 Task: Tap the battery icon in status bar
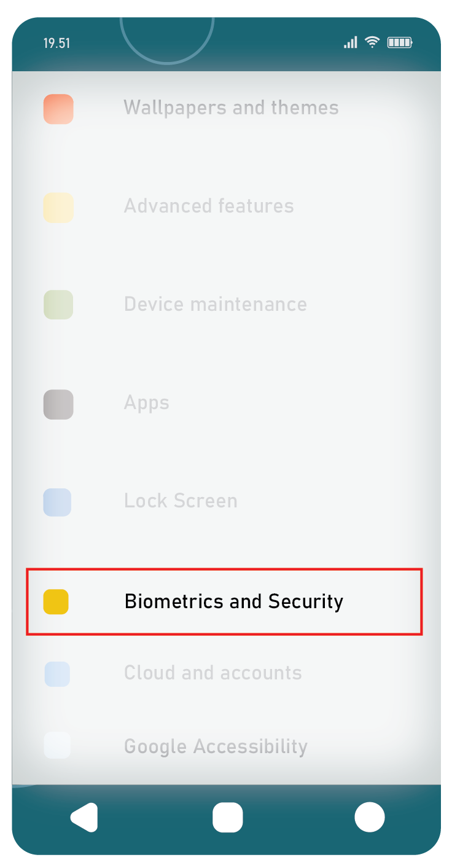coord(400,42)
